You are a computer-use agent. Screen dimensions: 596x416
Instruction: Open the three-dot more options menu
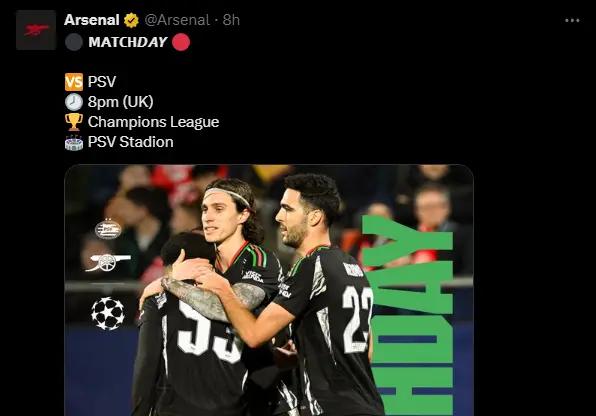click(x=572, y=21)
